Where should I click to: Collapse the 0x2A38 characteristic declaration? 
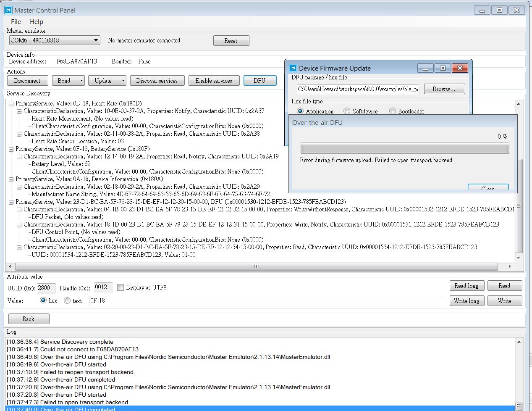tap(19, 134)
